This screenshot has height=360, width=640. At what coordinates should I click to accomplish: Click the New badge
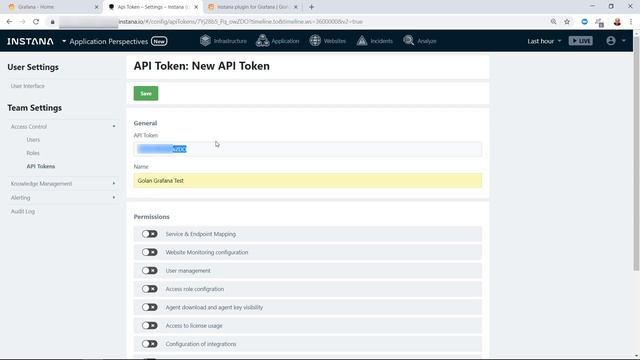[x=159, y=41]
